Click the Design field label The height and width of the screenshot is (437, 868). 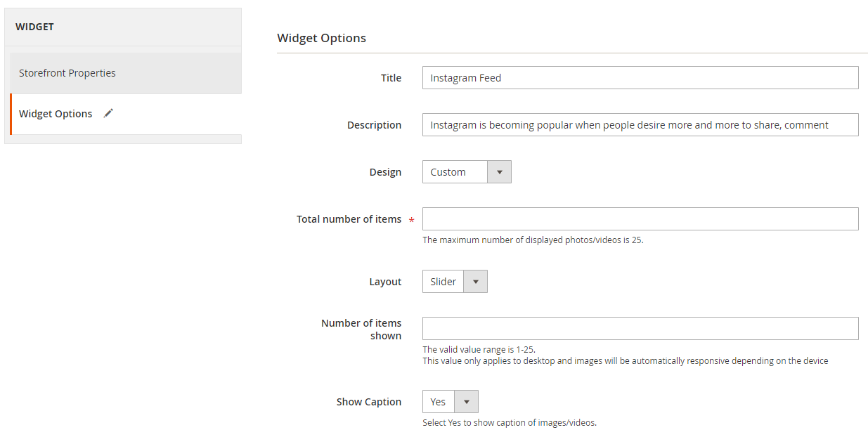coord(385,172)
